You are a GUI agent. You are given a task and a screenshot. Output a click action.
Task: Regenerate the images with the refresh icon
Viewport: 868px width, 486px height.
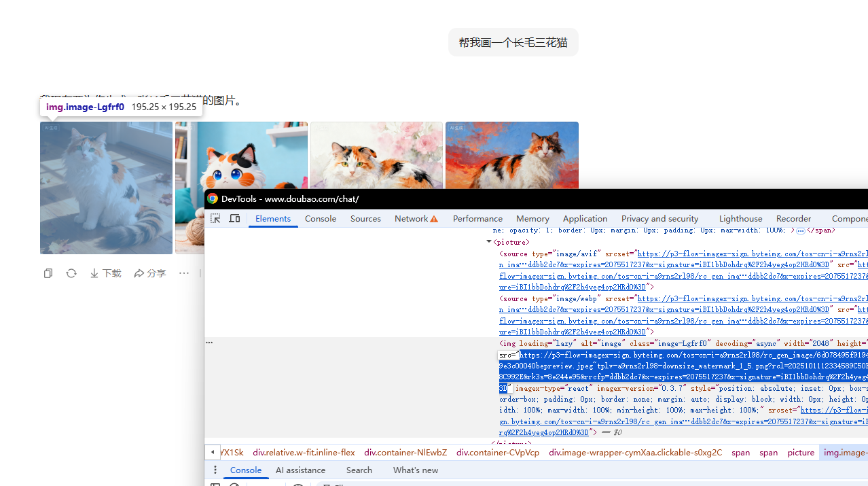coord(71,273)
